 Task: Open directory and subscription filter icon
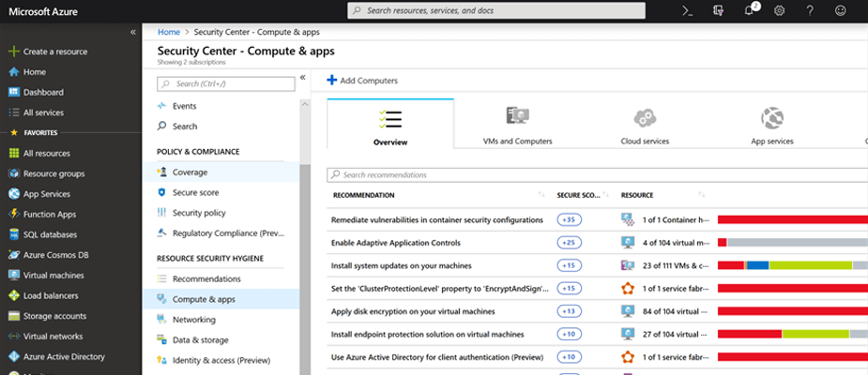(x=719, y=10)
